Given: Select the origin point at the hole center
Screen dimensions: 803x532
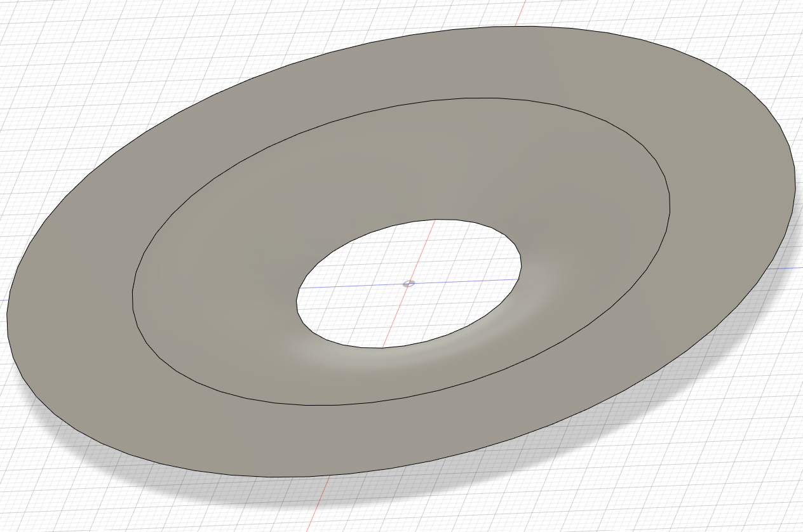Looking at the screenshot, I should (408, 283).
